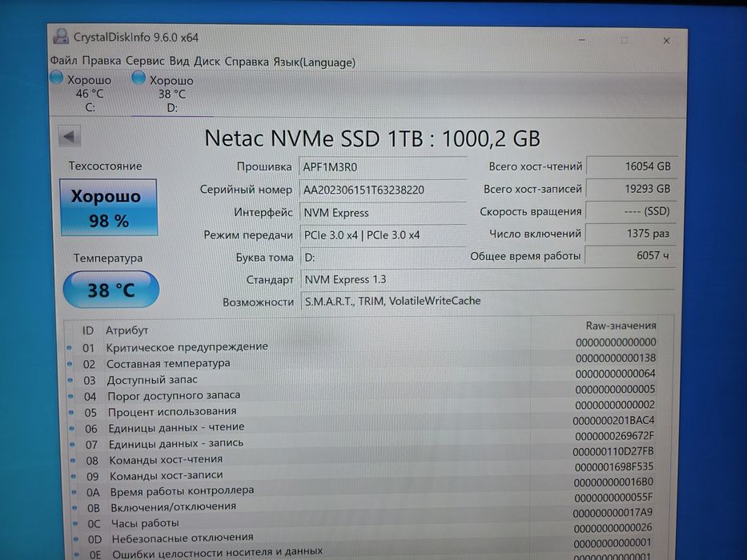
Task: Open the Файл menu
Action: (x=63, y=61)
